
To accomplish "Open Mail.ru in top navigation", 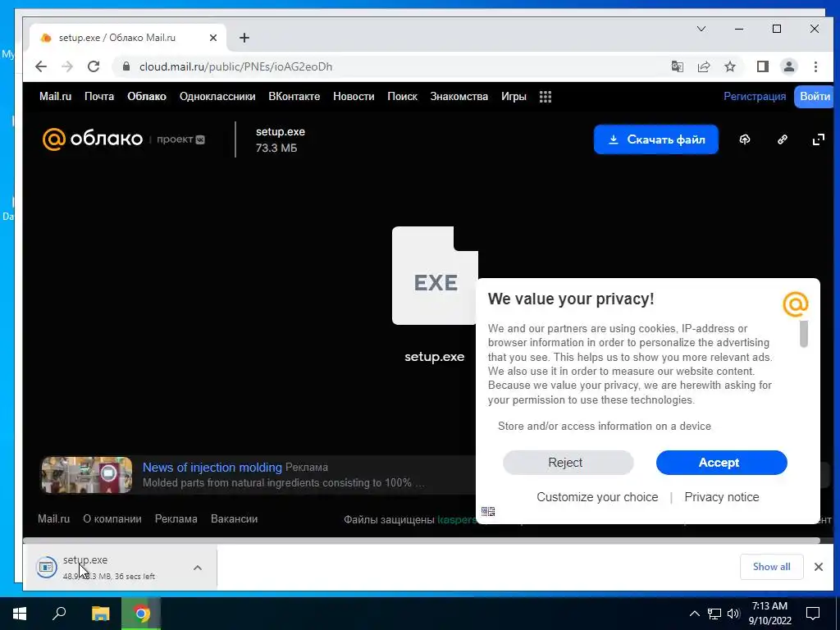I will pos(55,97).
